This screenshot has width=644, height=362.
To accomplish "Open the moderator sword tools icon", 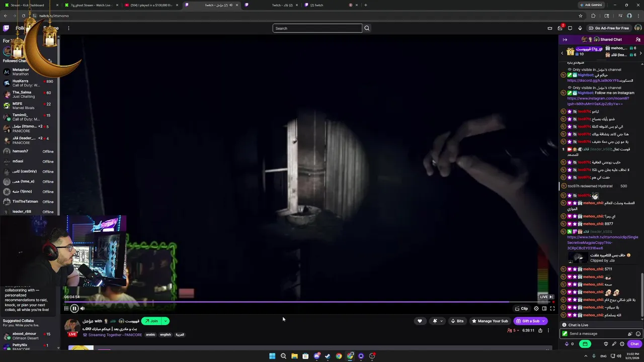I will tap(614, 344).
